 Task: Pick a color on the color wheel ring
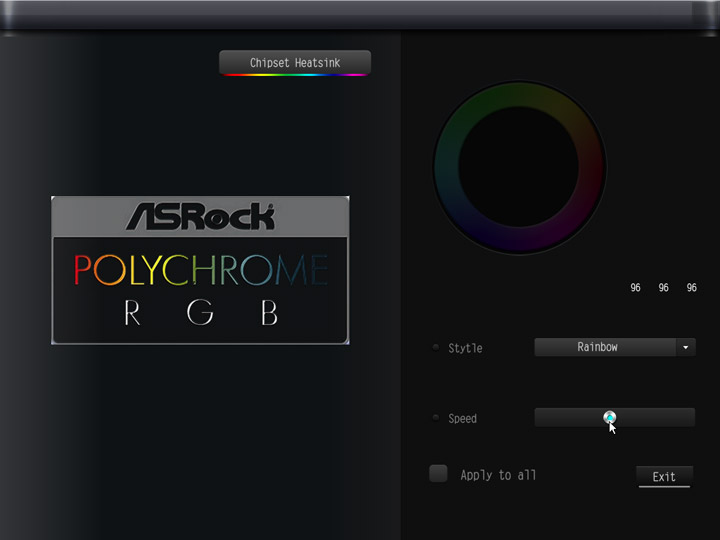point(519,94)
